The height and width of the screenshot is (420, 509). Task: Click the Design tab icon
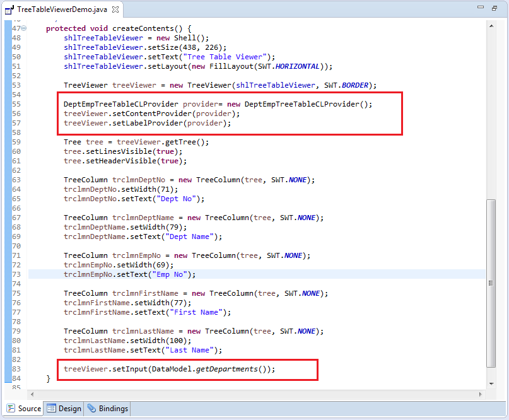point(51,408)
